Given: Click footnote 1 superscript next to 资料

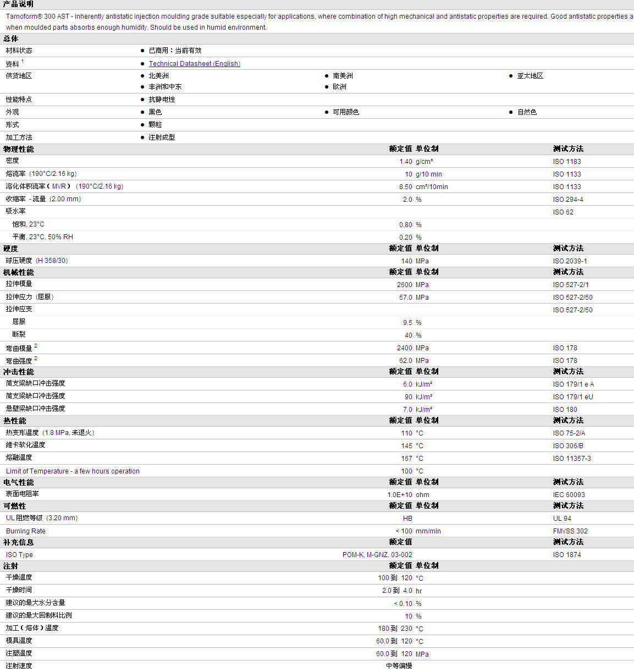Looking at the screenshot, I should [x=23, y=62].
